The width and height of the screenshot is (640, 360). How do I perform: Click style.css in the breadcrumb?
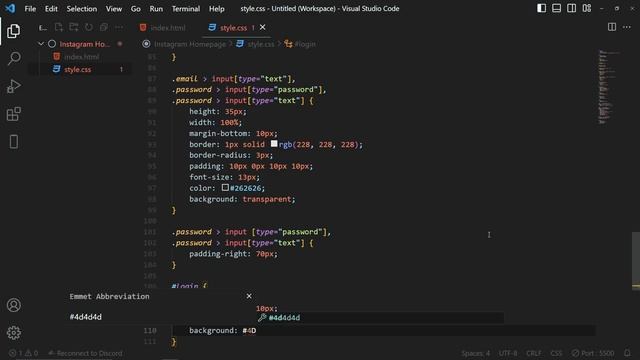pos(261,44)
